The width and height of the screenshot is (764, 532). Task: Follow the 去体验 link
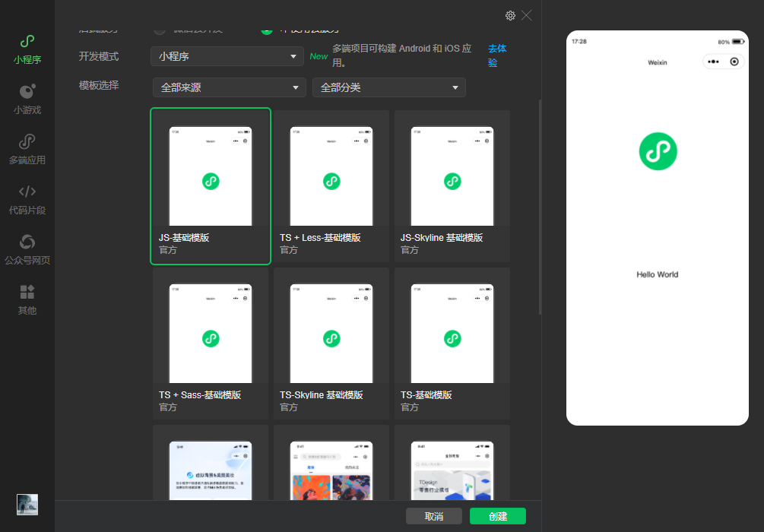click(x=497, y=55)
